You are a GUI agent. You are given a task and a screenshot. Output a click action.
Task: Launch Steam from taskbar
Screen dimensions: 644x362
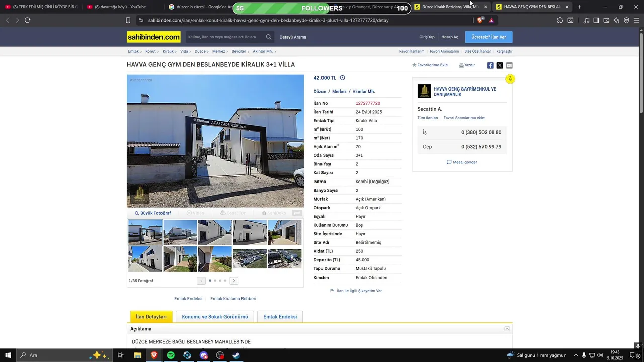click(236, 355)
